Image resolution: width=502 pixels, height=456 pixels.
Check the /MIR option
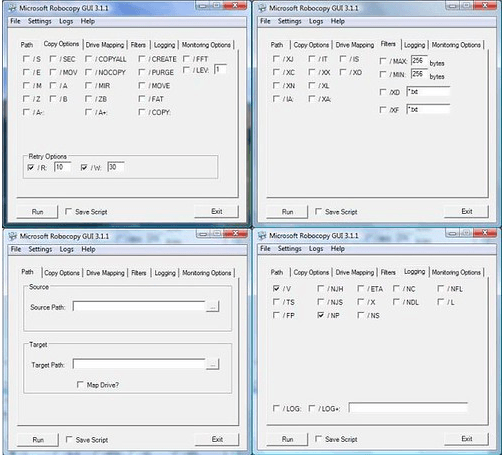point(88,85)
